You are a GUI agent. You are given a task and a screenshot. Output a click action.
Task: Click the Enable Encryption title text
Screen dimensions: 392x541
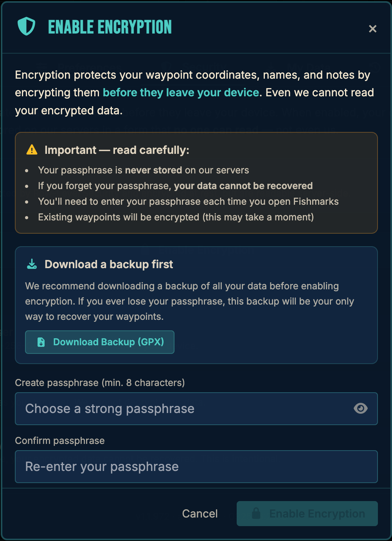click(110, 27)
